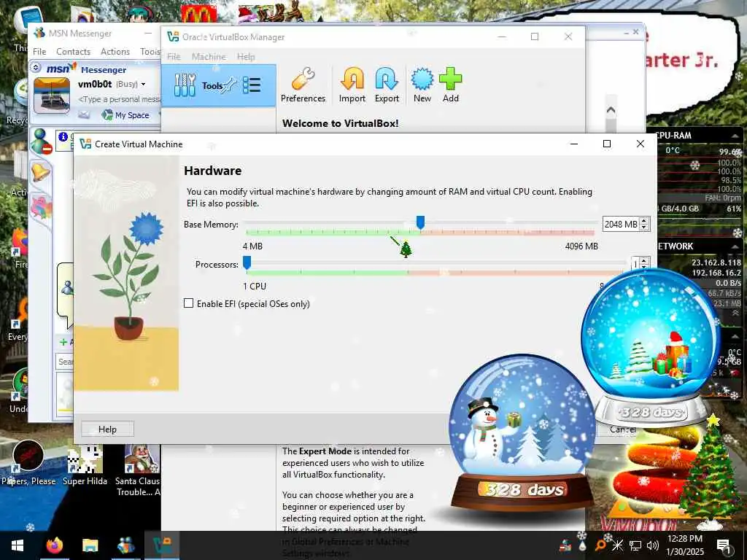Open My Space link in MSN Messenger

pyautogui.click(x=125, y=114)
